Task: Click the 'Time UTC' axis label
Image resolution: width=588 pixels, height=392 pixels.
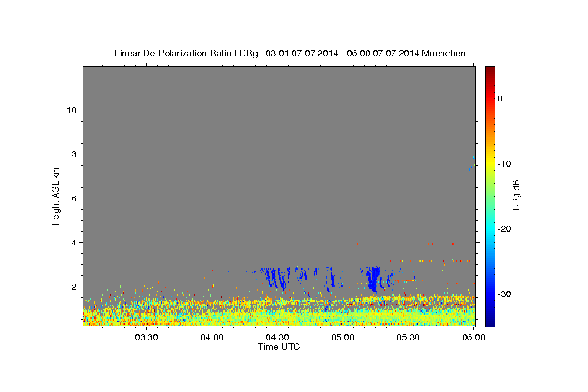Action: (279, 346)
